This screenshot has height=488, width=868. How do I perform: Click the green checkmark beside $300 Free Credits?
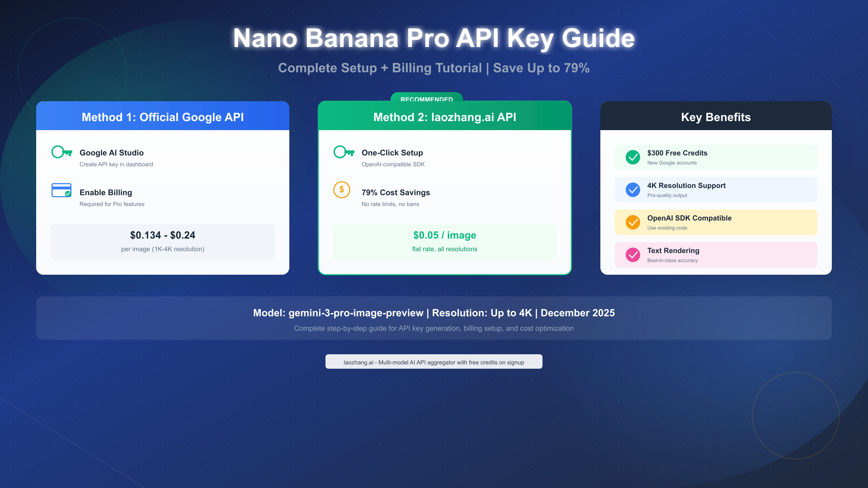coord(633,157)
